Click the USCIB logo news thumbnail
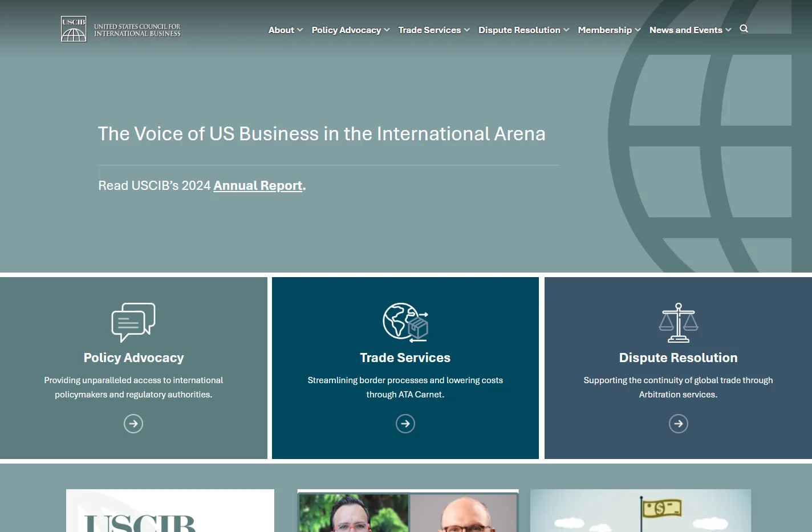812x532 pixels. 170,510
